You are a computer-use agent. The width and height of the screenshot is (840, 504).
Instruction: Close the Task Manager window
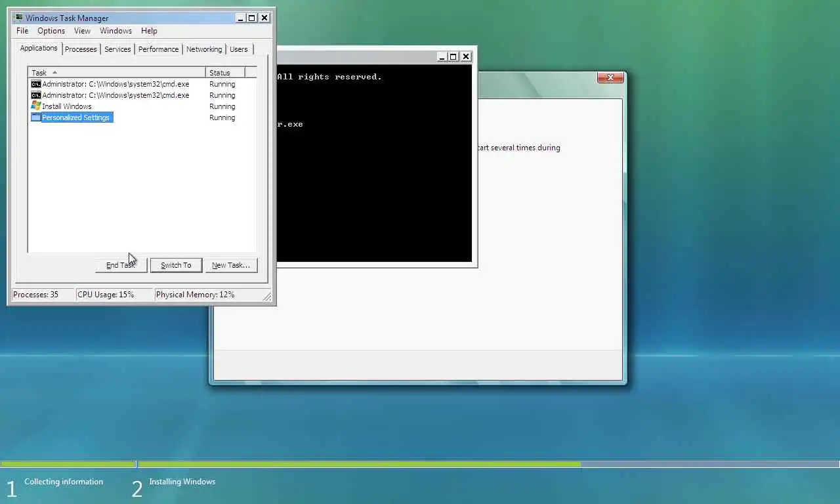tap(264, 18)
